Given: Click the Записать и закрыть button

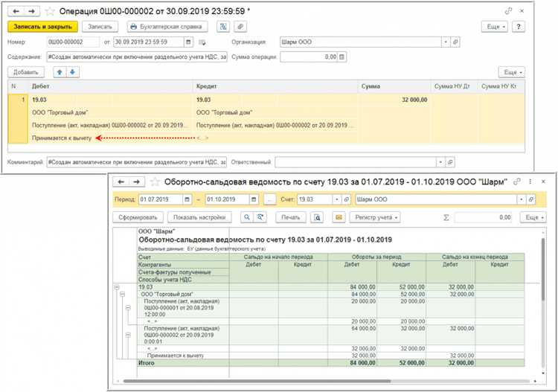Looking at the screenshot, I should point(42,27).
